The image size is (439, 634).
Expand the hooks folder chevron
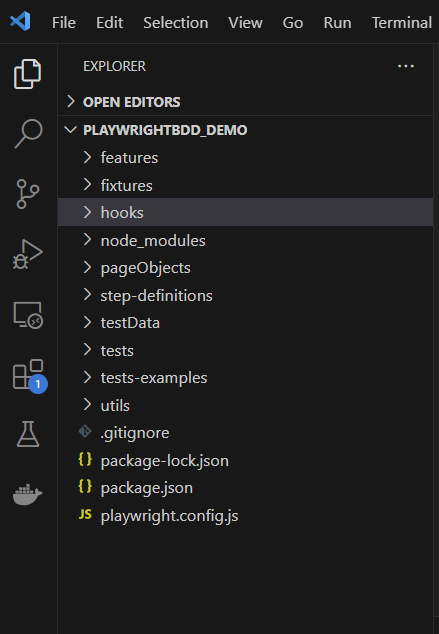(x=87, y=212)
